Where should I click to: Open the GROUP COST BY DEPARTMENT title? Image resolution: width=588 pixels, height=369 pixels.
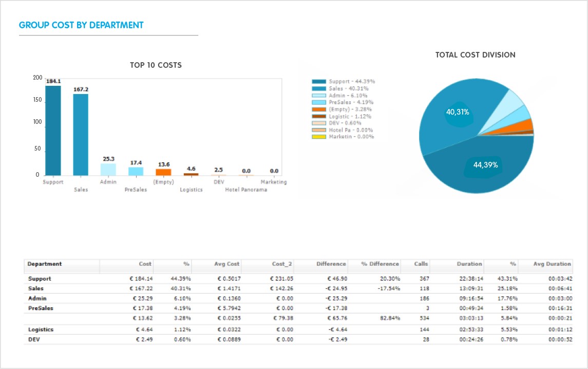pos(81,24)
